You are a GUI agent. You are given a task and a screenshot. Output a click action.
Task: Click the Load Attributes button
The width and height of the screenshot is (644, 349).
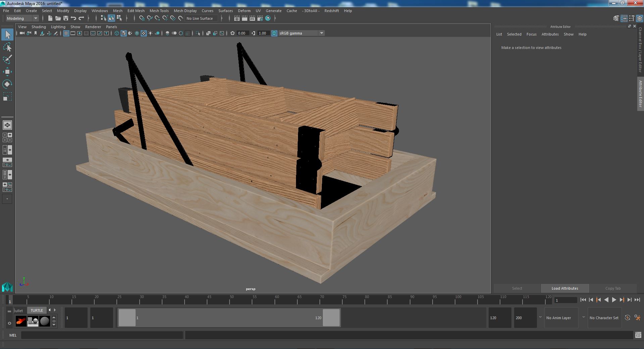[565, 288]
